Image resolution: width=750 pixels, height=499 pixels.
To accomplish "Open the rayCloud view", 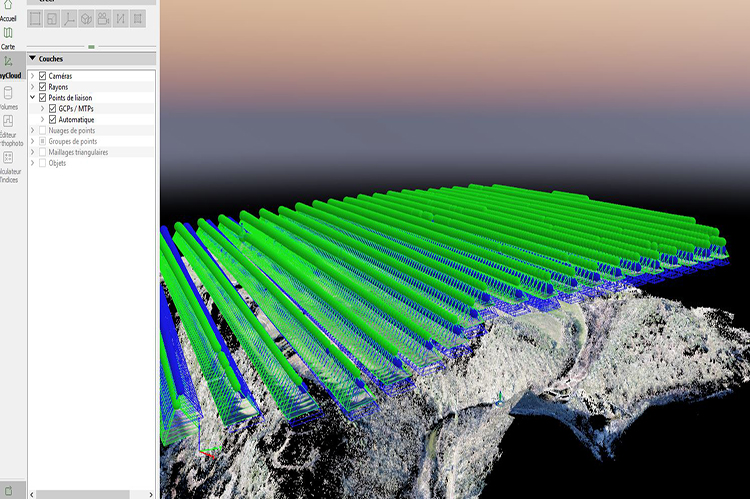I will click(8, 64).
